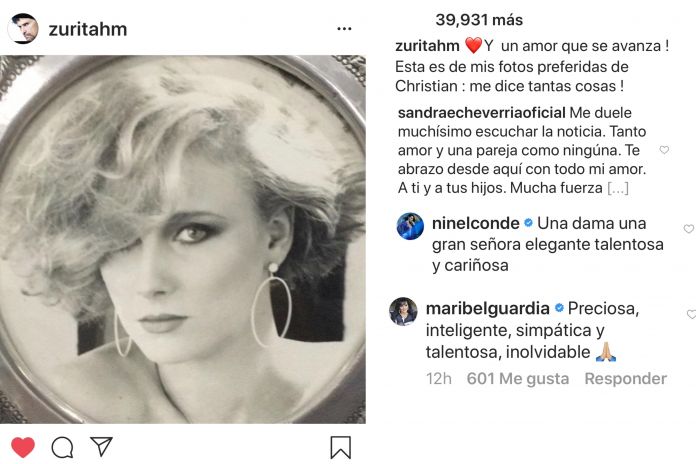696x464 pixels.
Task: Open ninelconde's profile avatar
Action: (409, 227)
